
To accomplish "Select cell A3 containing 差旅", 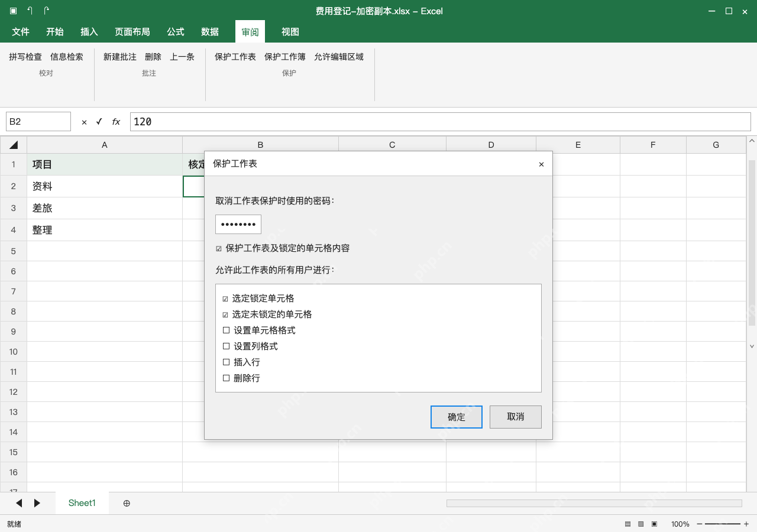I will pyautogui.click(x=105, y=208).
